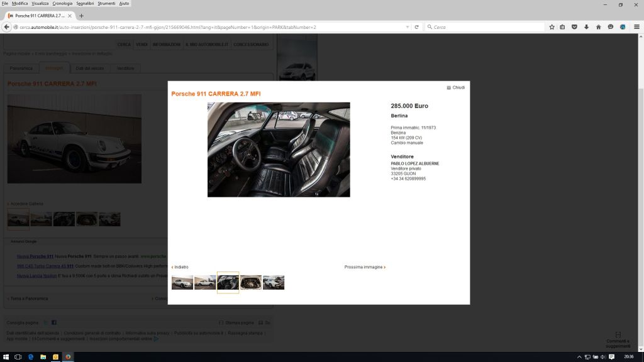Open the downloads arrow icon

pyautogui.click(x=587, y=27)
